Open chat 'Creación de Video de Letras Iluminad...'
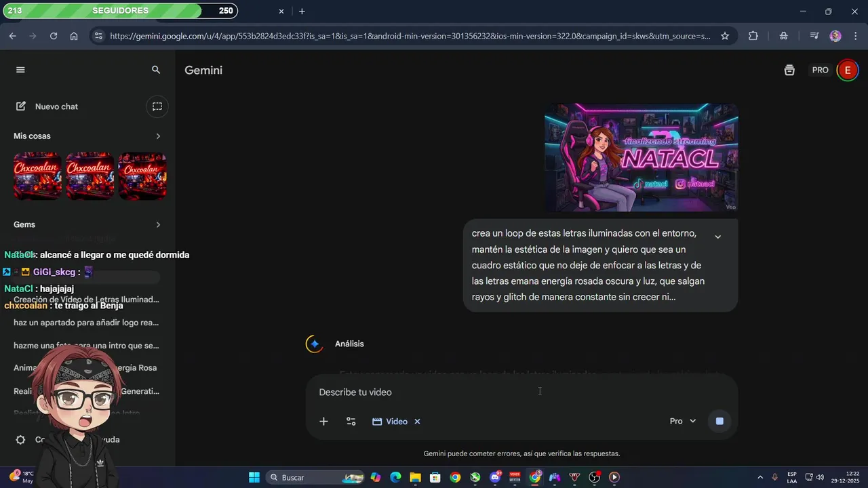Viewport: 868px width, 488px height. pyautogui.click(x=87, y=300)
